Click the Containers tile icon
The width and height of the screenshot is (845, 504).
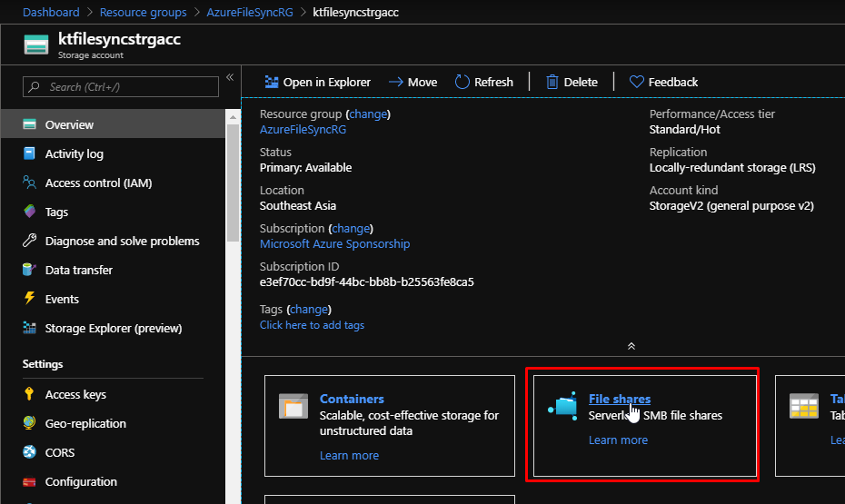click(x=293, y=406)
